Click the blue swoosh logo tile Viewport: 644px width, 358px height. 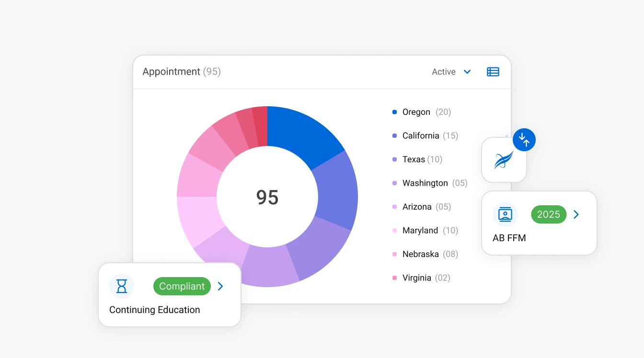504,160
